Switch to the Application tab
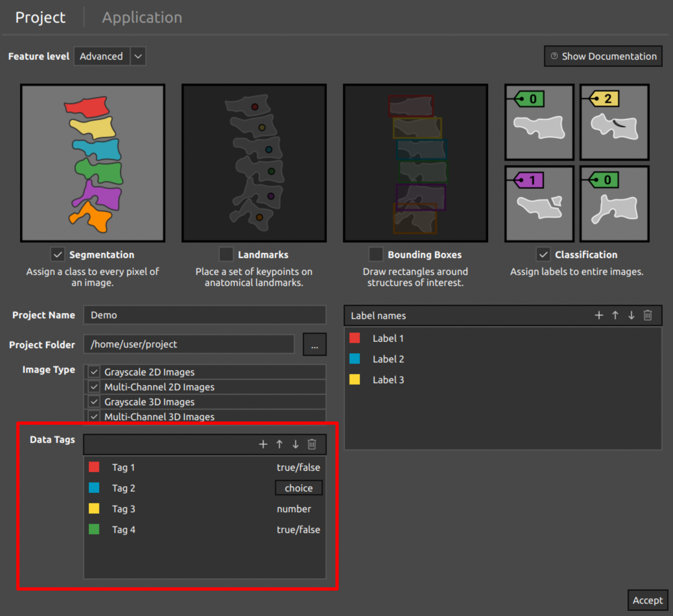Image resolution: width=673 pixels, height=616 pixels. [x=142, y=18]
